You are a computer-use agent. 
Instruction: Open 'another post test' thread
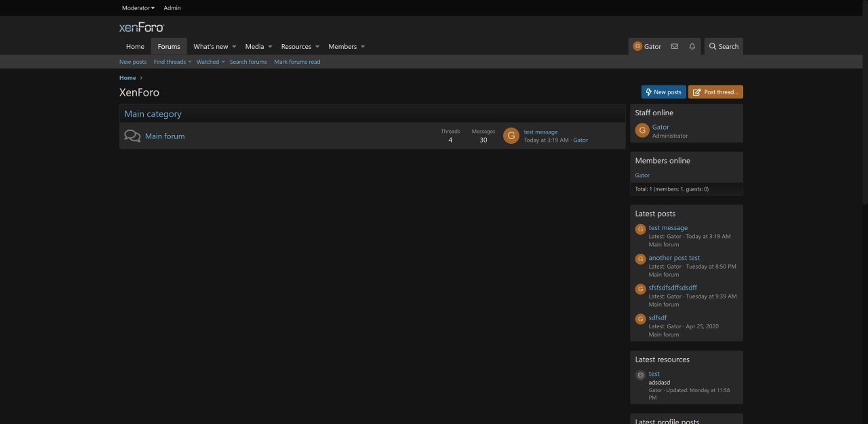(674, 258)
